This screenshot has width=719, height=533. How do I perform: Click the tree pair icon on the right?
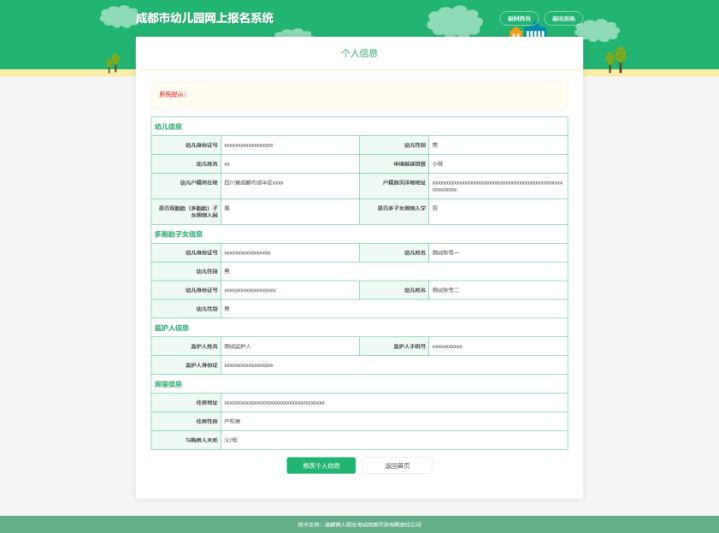coord(616,60)
